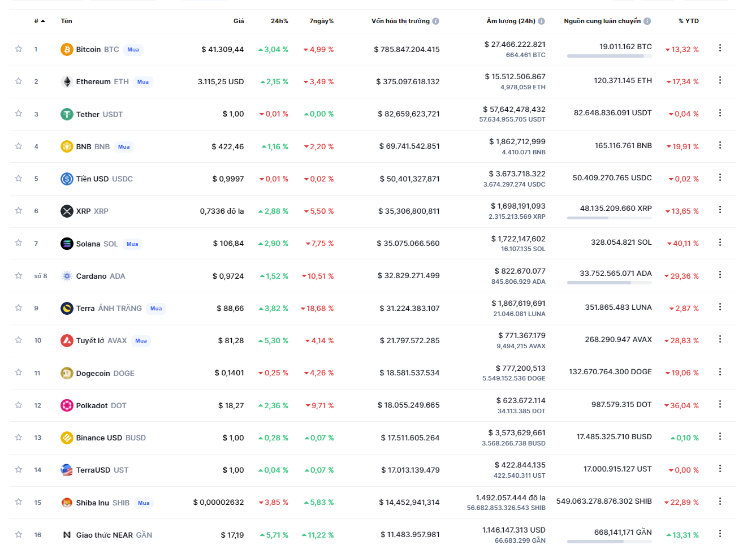Click Mua next to Avalanche AVAX
The height and width of the screenshot is (545, 756).
pos(141,341)
